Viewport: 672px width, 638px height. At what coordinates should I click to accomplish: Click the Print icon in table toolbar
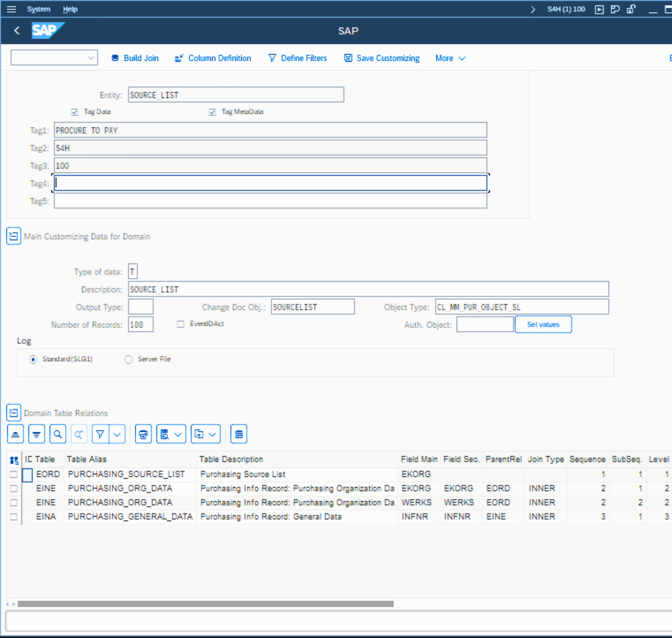click(x=143, y=434)
